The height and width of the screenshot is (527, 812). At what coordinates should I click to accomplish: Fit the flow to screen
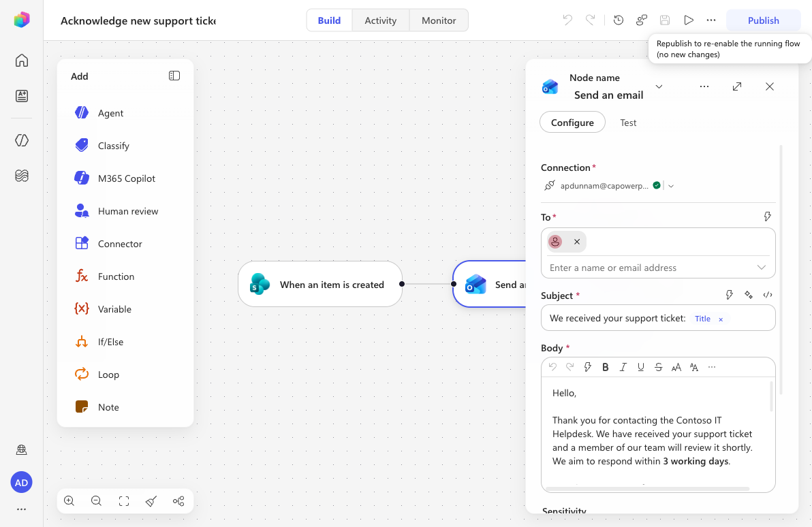(x=124, y=500)
